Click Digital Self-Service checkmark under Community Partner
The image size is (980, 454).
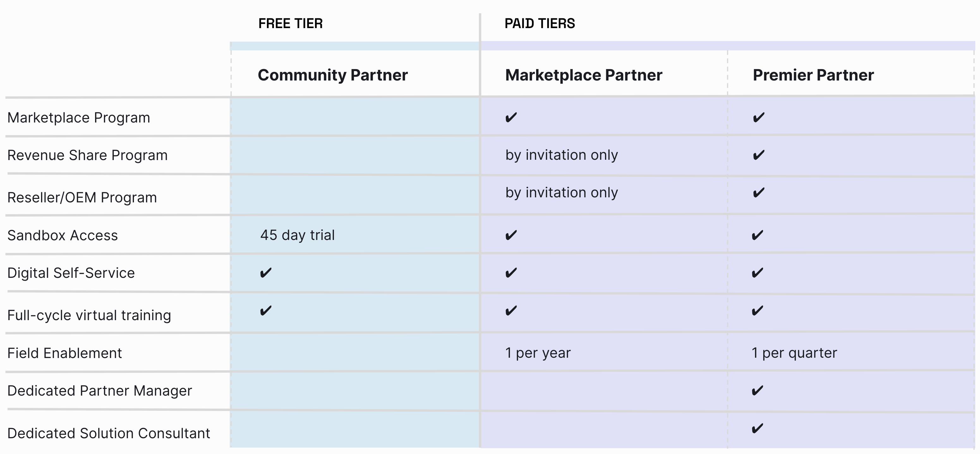(266, 273)
